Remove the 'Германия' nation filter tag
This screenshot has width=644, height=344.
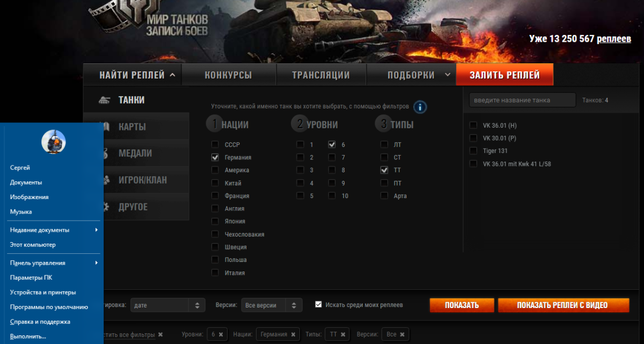click(292, 334)
